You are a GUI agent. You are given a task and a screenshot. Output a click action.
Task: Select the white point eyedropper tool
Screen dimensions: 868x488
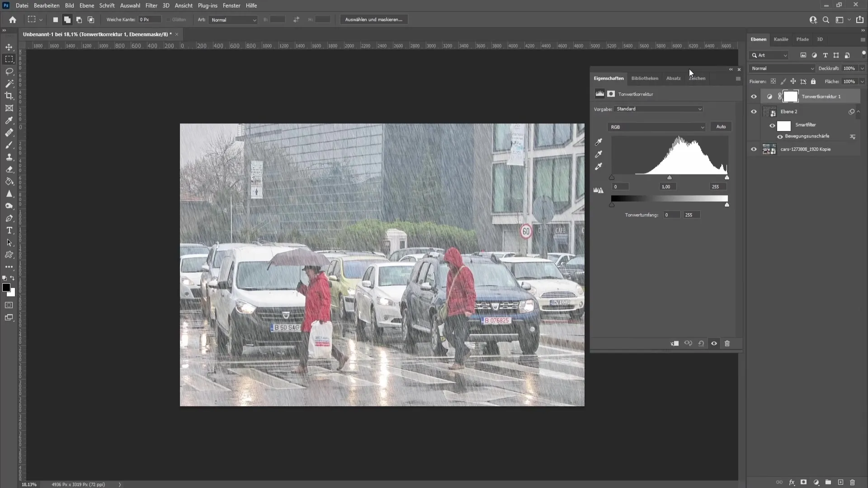599,166
